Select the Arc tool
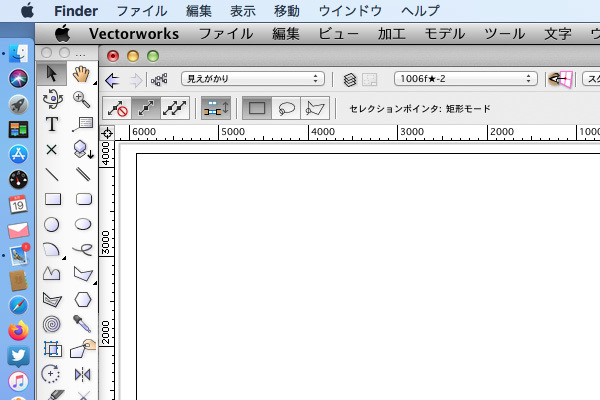 click(51, 250)
